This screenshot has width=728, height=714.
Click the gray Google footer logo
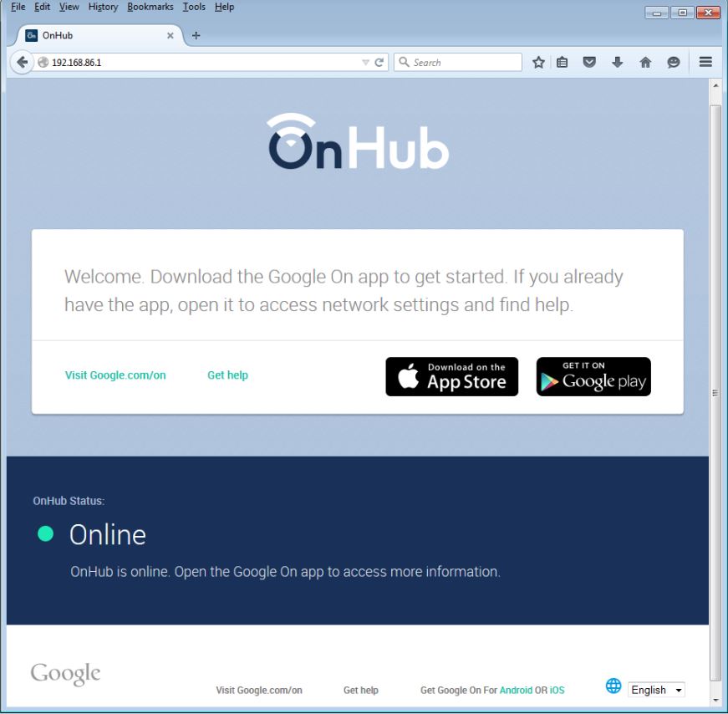click(x=65, y=674)
